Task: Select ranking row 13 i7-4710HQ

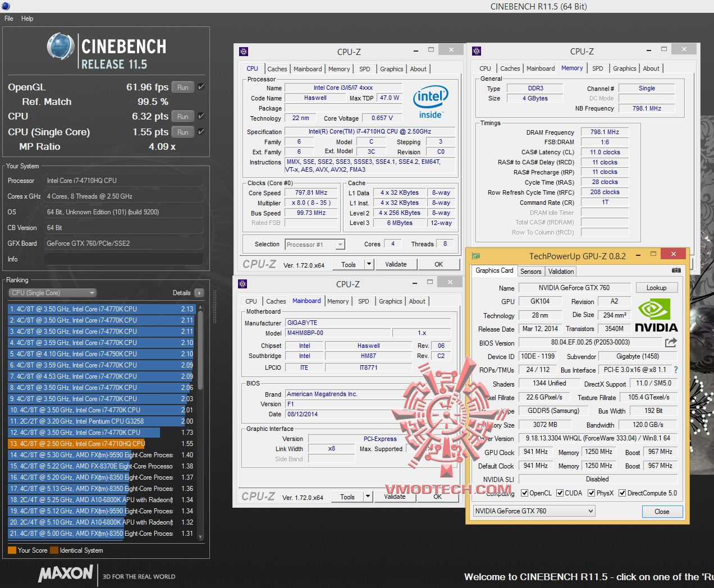Action: [101, 444]
